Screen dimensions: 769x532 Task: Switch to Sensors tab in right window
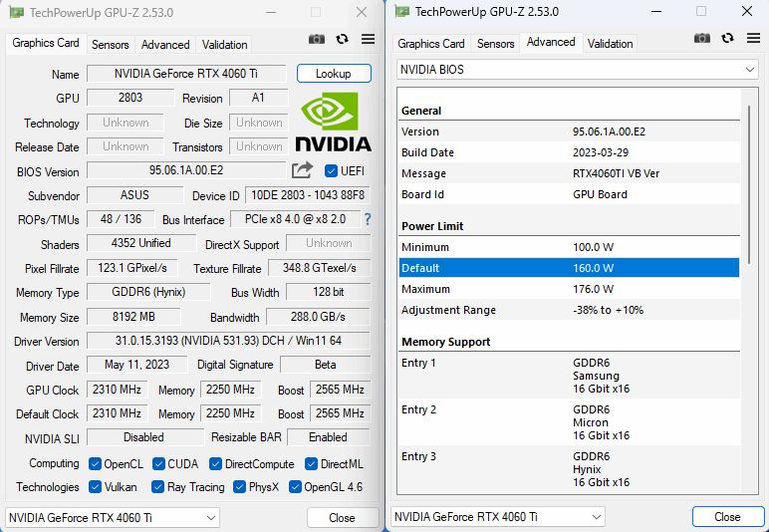click(x=495, y=44)
